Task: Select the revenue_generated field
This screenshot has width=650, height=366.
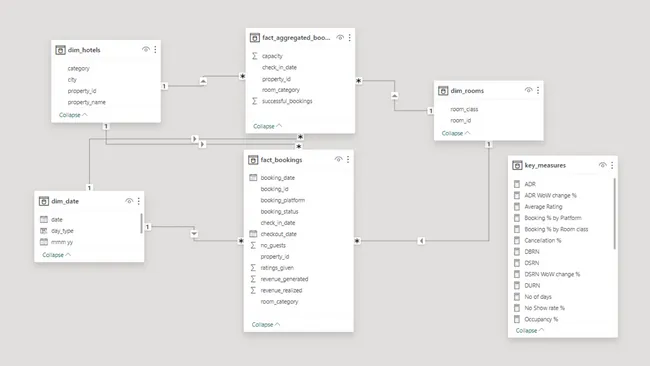Action: click(284, 279)
